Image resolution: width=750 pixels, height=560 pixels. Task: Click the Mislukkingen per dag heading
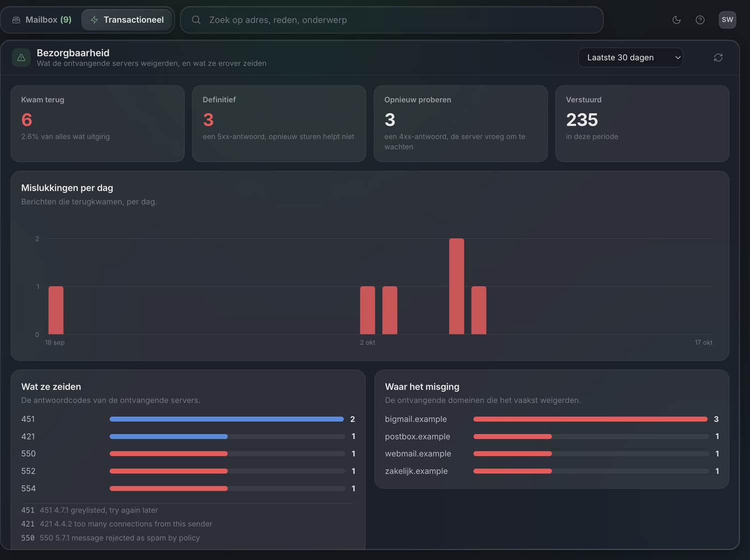coord(67,188)
